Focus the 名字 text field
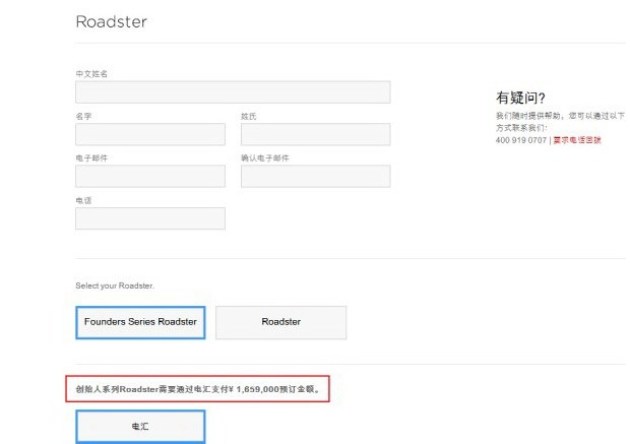 click(x=150, y=134)
